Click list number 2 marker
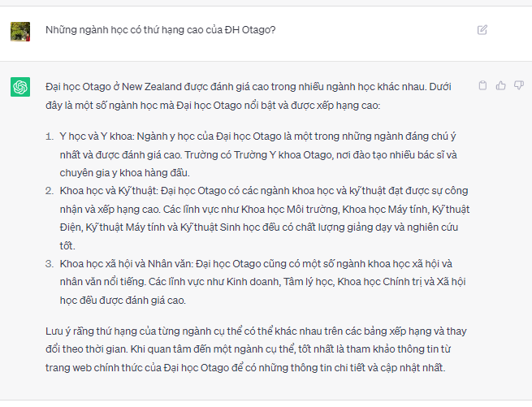The height and width of the screenshot is (407, 532). tap(49, 191)
